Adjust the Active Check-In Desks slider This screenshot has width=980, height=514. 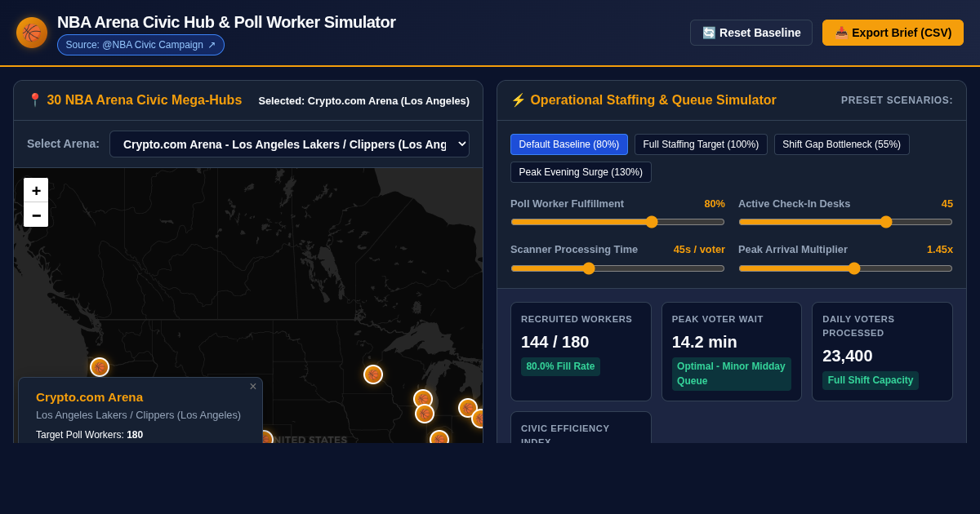coord(845,222)
